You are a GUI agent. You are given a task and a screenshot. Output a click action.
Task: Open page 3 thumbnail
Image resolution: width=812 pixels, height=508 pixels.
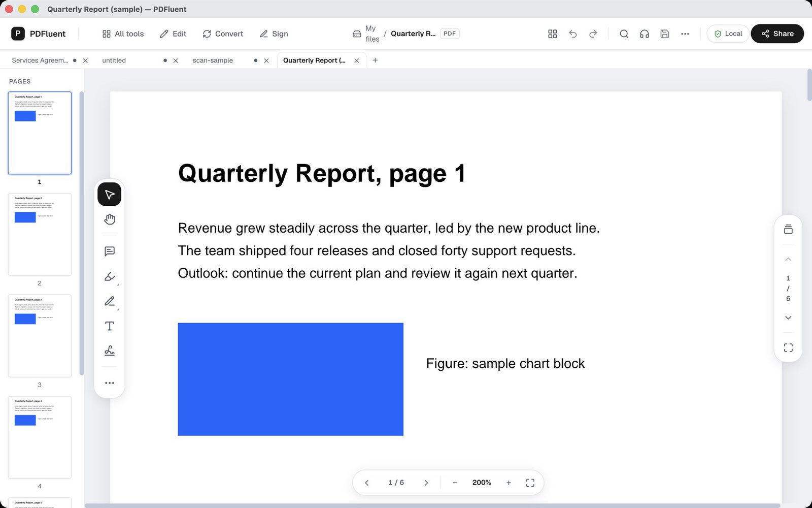point(40,336)
